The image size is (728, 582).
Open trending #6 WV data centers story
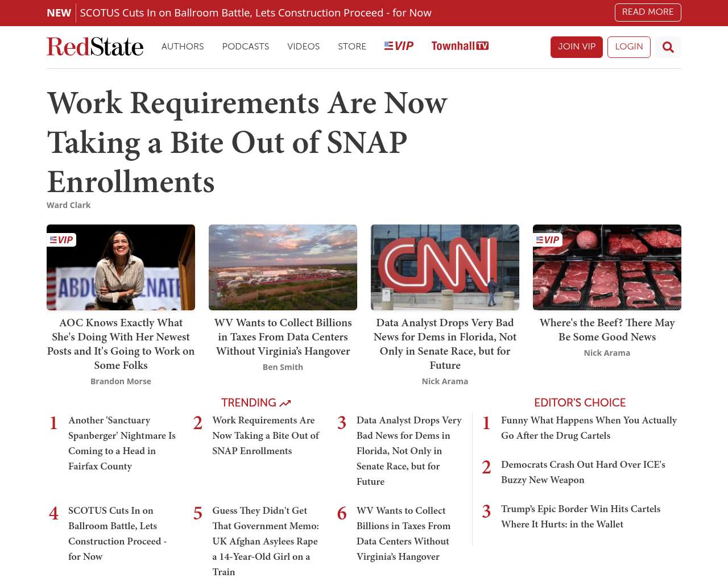[x=403, y=534]
